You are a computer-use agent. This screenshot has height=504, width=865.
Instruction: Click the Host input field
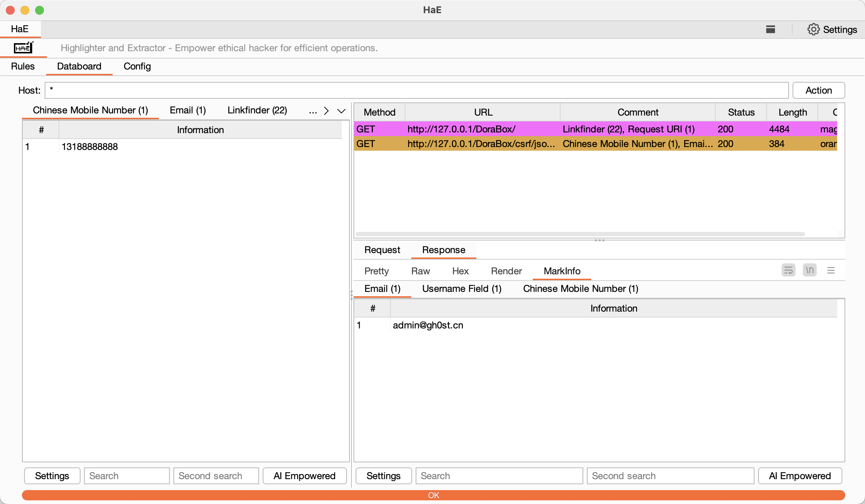[416, 90]
